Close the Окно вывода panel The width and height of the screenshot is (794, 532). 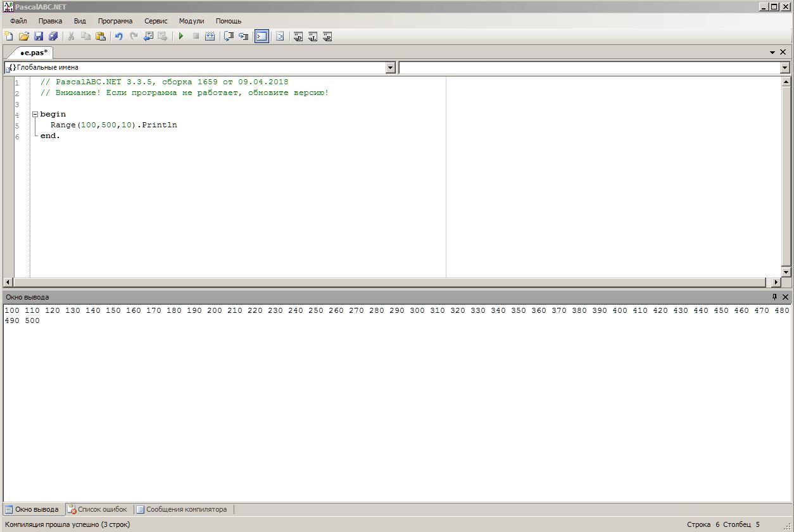pos(785,297)
